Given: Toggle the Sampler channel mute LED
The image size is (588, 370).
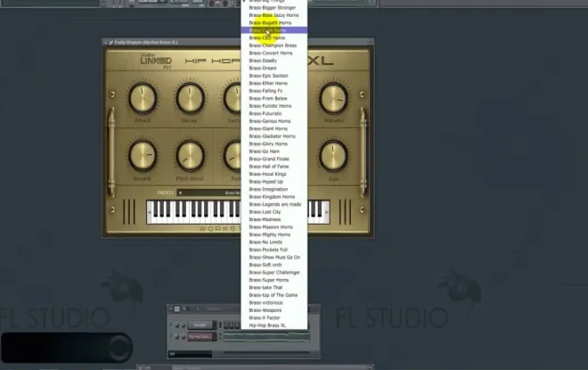Looking at the screenshot, I should [x=171, y=325].
